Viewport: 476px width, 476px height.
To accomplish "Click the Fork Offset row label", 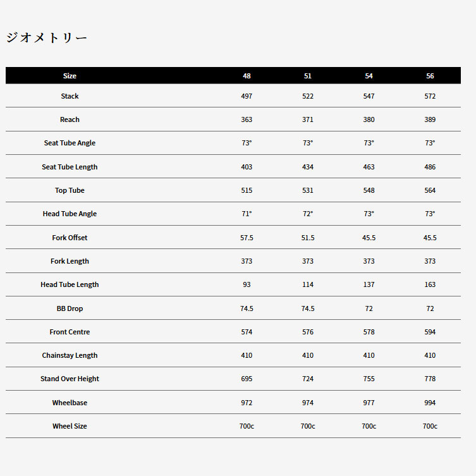I will coord(70,238).
